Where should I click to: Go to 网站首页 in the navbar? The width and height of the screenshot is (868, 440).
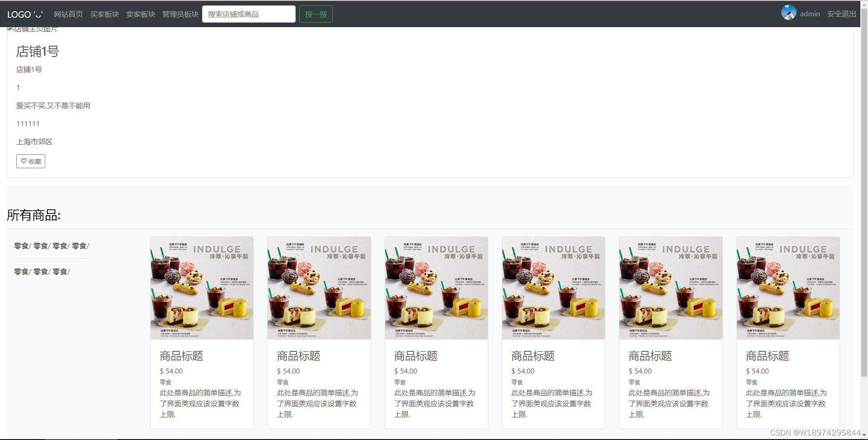tap(68, 14)
